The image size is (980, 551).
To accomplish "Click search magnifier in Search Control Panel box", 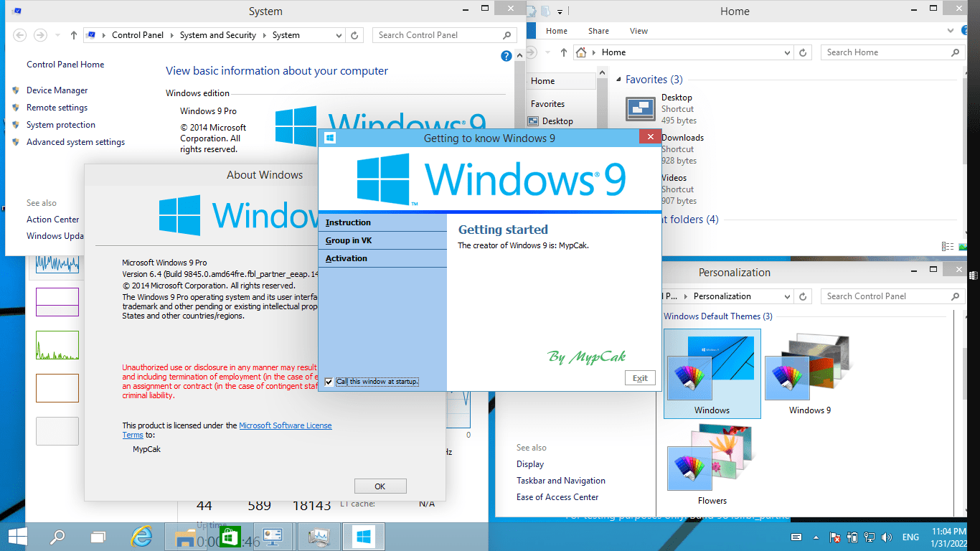I will [x=507, y=35].
